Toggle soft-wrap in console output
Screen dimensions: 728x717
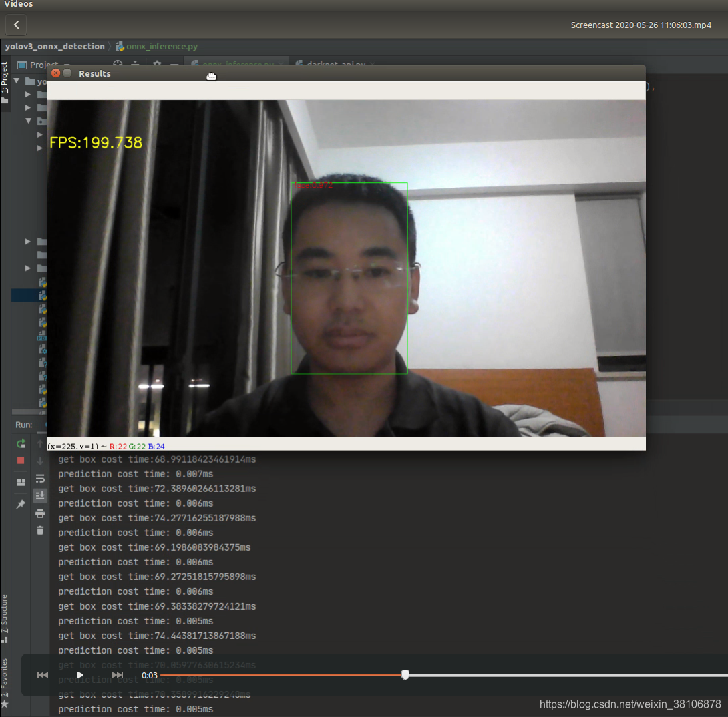40,479
